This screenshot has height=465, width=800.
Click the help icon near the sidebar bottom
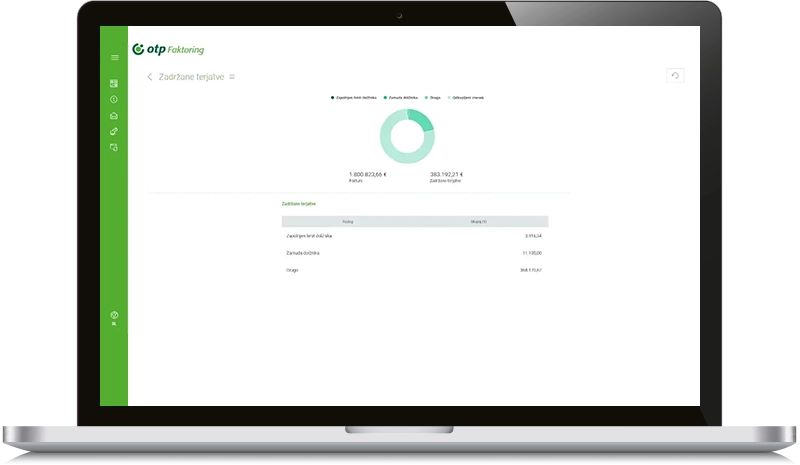click(114, 315)
